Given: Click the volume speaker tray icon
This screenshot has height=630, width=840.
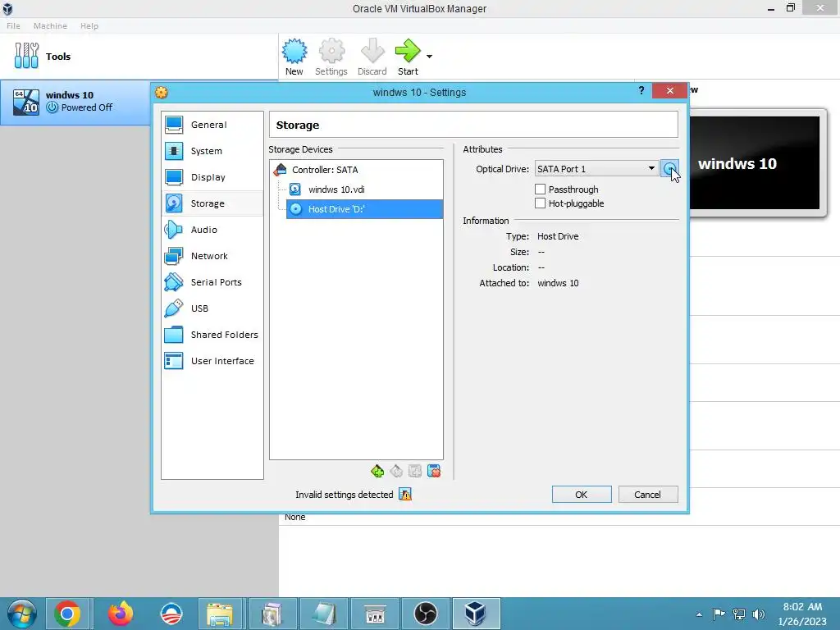Looking at the screenshot, I should pyautogui.click(x=759, y=614).
